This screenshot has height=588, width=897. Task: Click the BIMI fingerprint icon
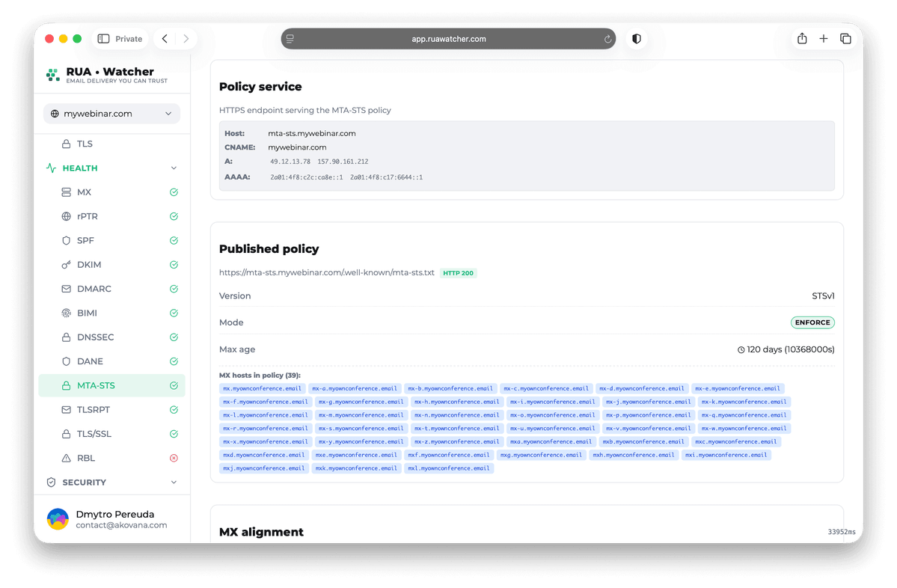[66, 313]
